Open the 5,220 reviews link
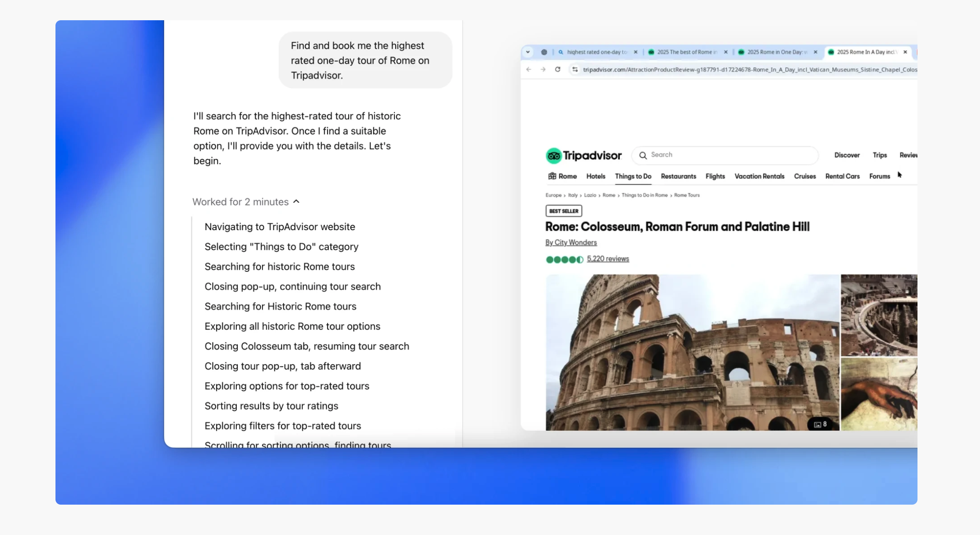Screen dimensions: 980x535 coord(608,259)
